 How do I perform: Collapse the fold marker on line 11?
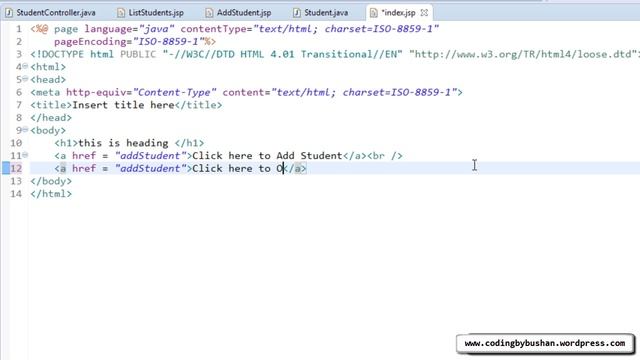point(25,155)
